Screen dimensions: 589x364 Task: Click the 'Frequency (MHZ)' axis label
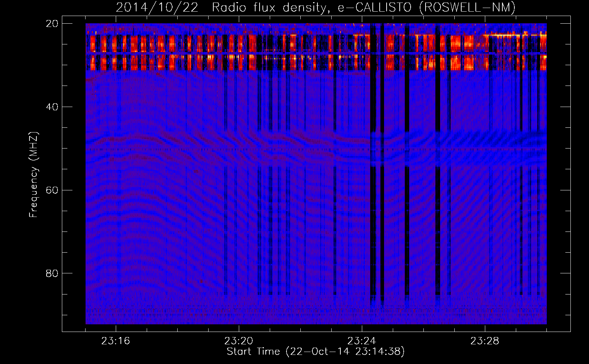[x=33, y=175]
